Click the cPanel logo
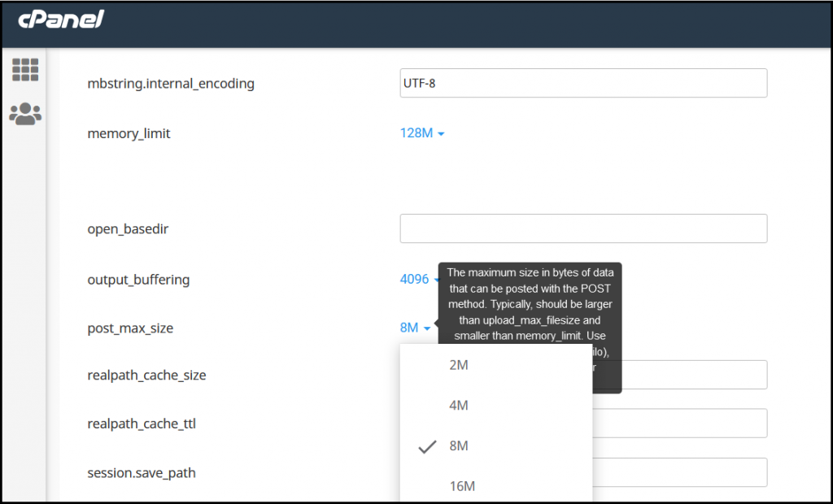The height and width of the screenshot is (504, 833). click(60, 20)
